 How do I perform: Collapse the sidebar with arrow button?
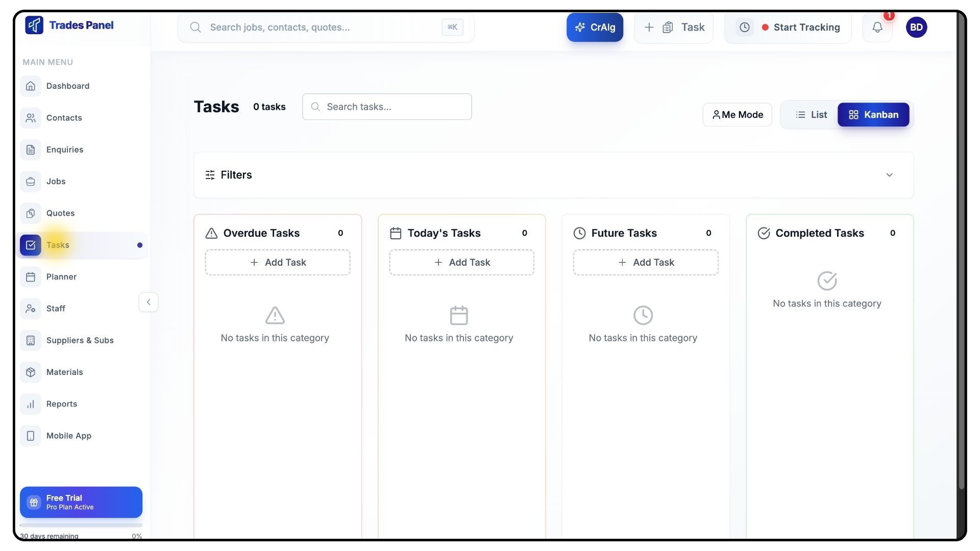pos(149,302)
